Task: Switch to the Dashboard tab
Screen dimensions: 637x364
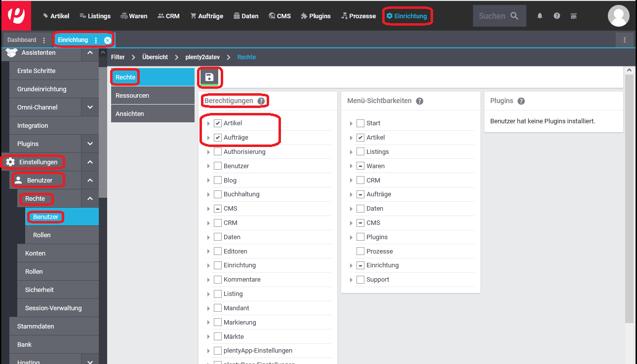Action: [22, 40]
